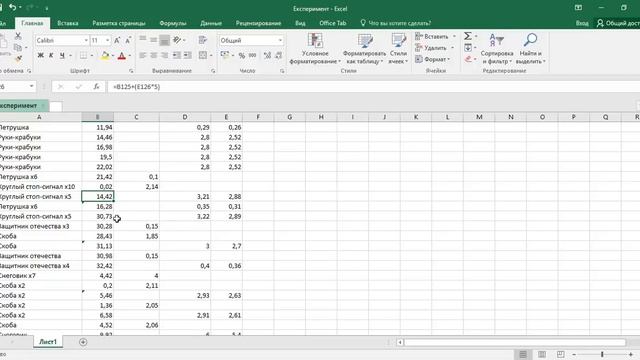Screen dimensions: 640x360
Task: Increase decimal places icon
Action: click(267, 56)
